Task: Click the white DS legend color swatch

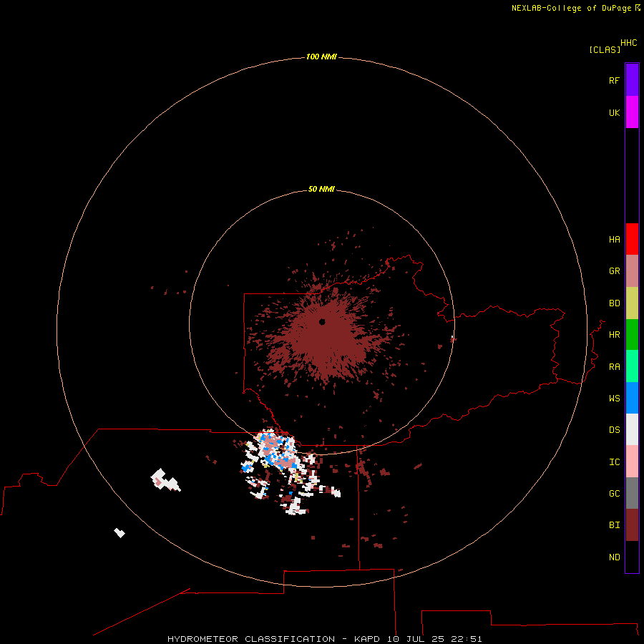Action: pos(632,429)
